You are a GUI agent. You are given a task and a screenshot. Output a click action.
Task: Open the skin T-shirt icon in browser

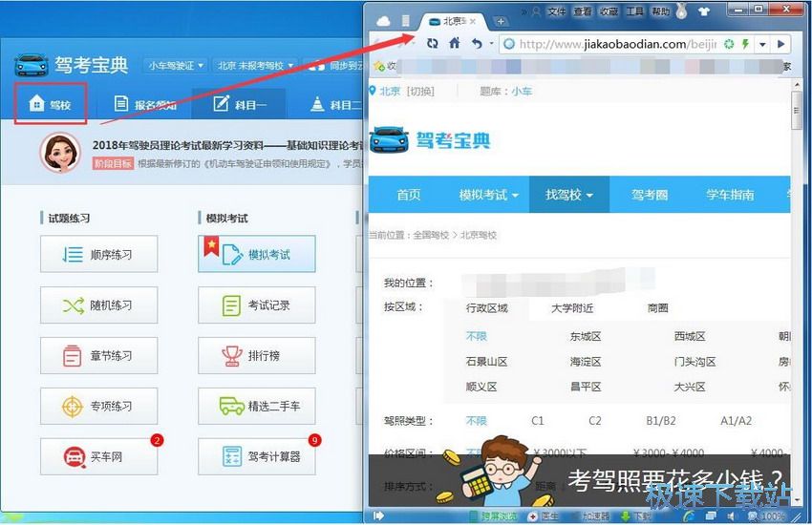click(703, 10)
